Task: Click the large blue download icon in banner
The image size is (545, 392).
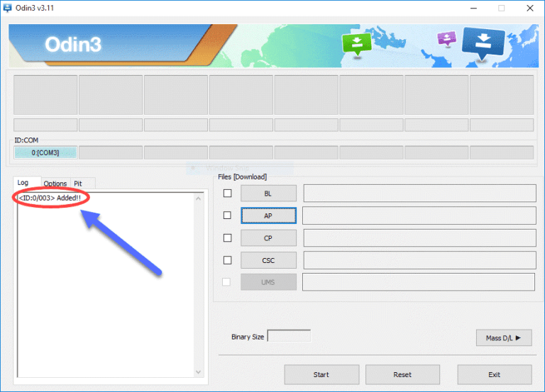Action: click(x=483, y=44)
